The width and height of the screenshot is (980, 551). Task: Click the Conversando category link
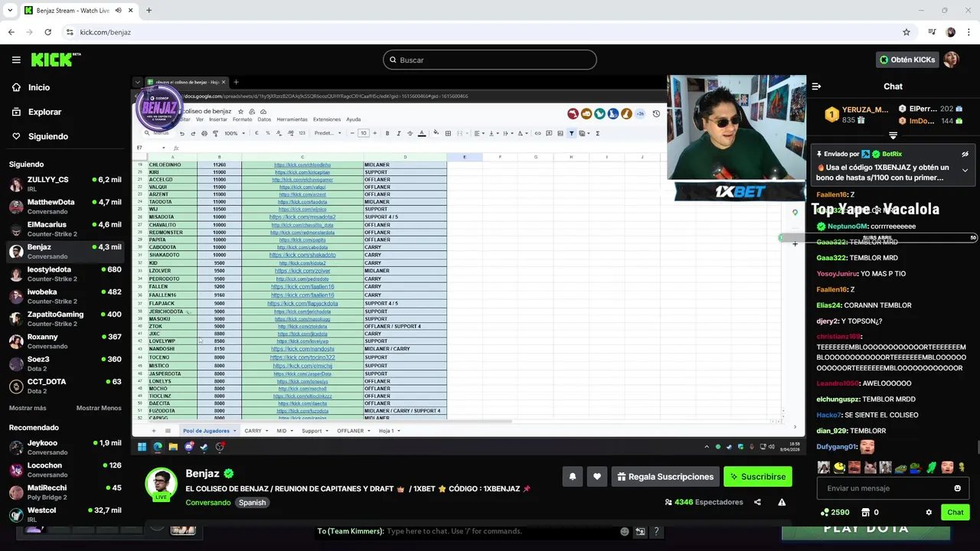pyautogui.click(x=207, y=503)
